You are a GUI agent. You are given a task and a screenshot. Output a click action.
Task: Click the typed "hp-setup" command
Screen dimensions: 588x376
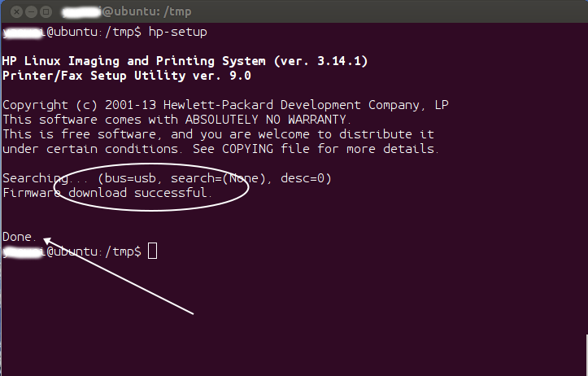click(x=178, y=33)
